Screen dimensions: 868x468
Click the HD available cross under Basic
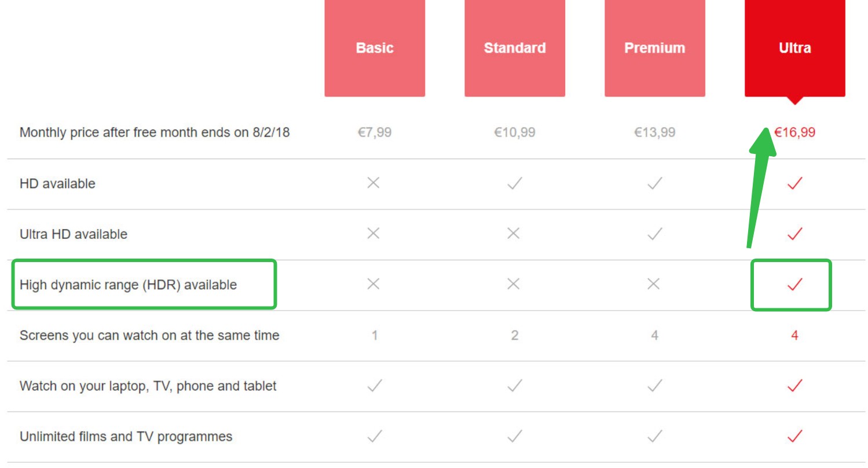tap(373, 183)
